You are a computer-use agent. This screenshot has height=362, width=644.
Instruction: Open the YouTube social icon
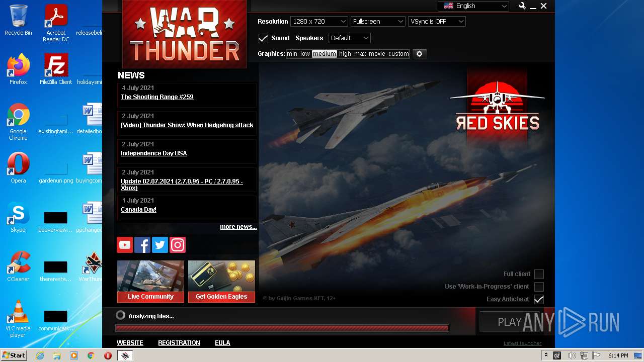tap(125, 245)
